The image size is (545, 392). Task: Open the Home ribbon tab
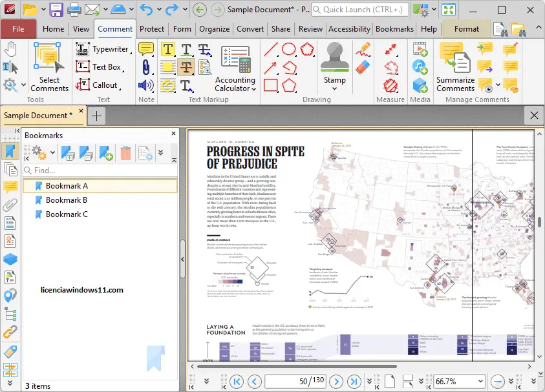pyautogui.click(x=53, y=29)
